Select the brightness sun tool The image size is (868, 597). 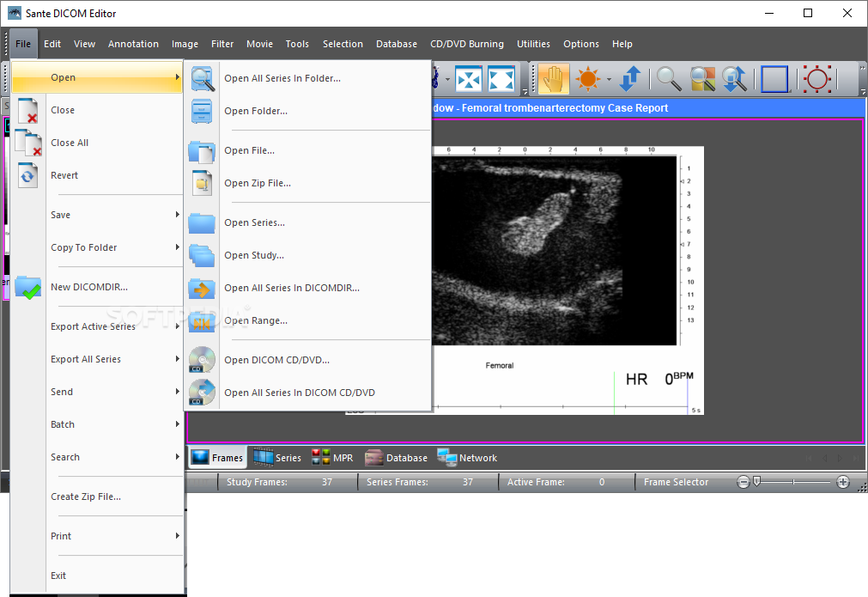pyautogui.click(x=587, y=79)
